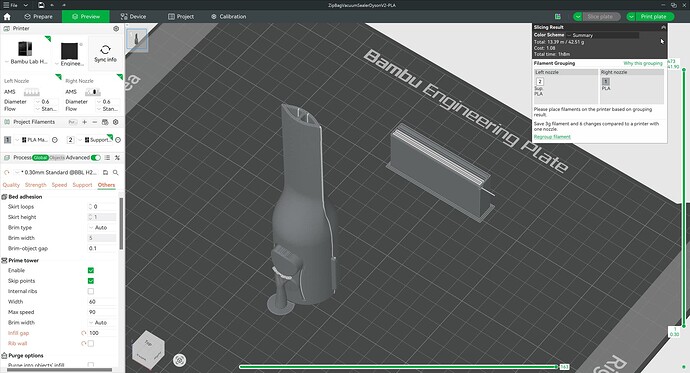
Task: Add a new project filament
Action: (x=84, y=122)
